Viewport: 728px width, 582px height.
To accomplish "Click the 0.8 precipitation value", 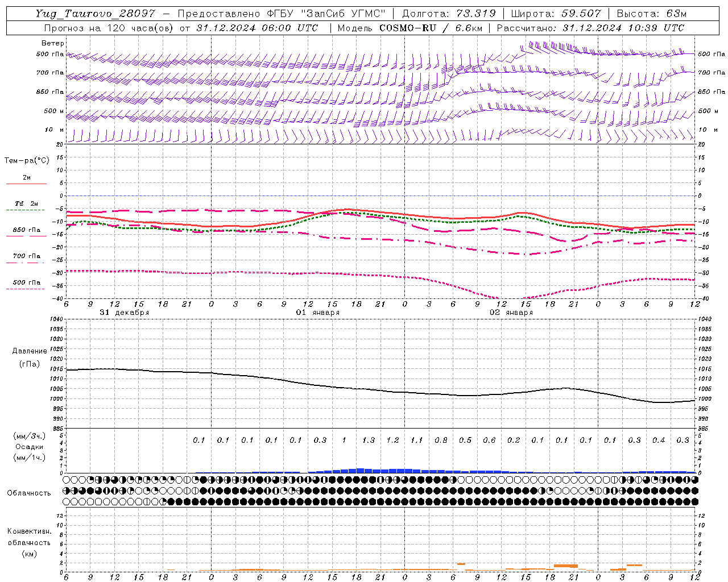I will point(441,440).
